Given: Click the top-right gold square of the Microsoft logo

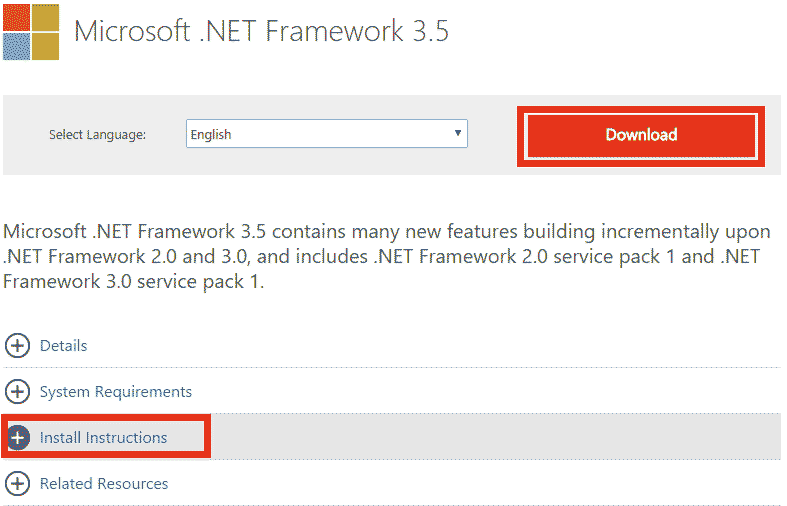Looking at the screenshot, I should click(45, 17).
